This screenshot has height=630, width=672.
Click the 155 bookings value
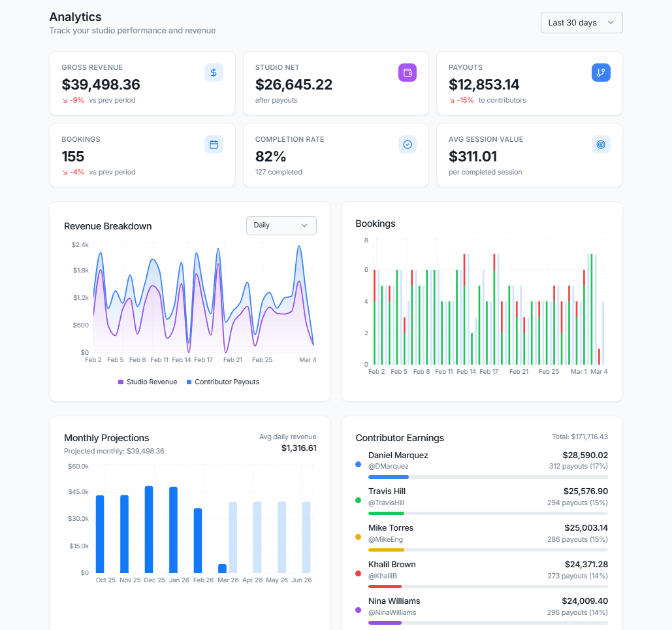[73, 157]
